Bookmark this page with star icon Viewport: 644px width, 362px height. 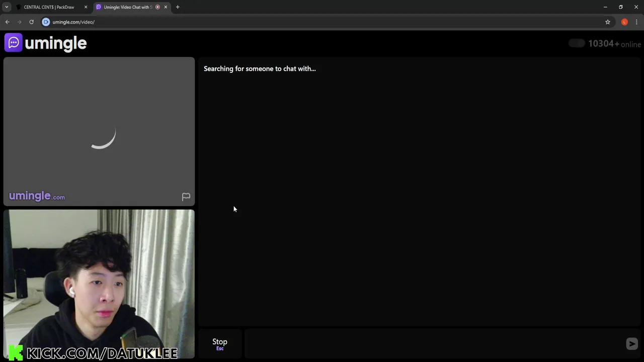coord(608,22)
